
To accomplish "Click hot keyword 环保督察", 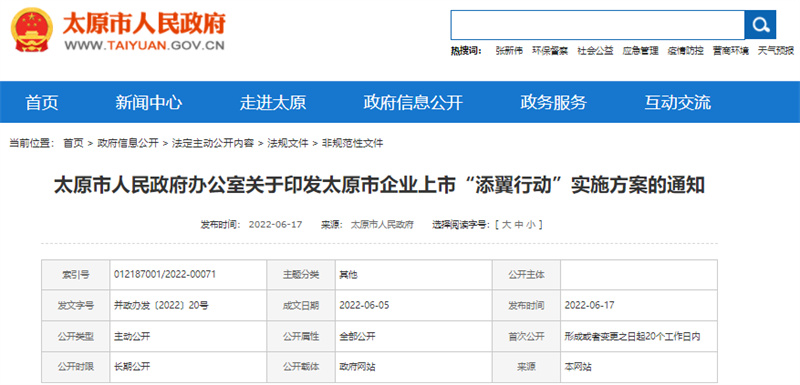I will 550,51.
